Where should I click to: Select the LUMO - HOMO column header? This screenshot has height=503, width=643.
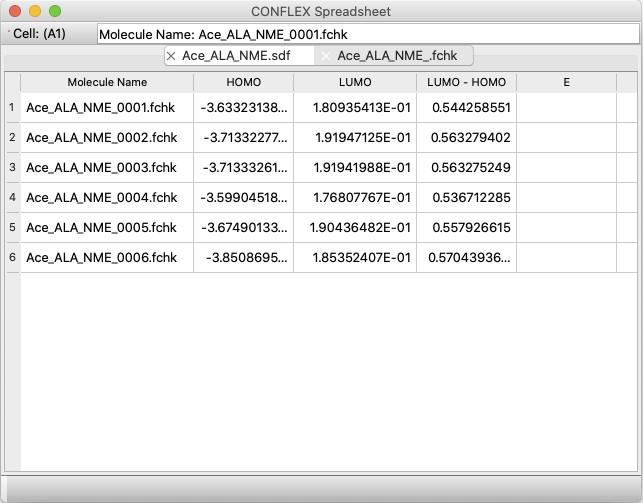(x=466, y=82)
